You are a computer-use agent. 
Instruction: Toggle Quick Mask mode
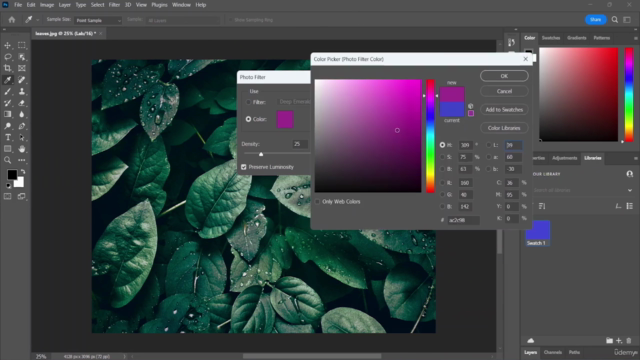(x=8, y=197)
